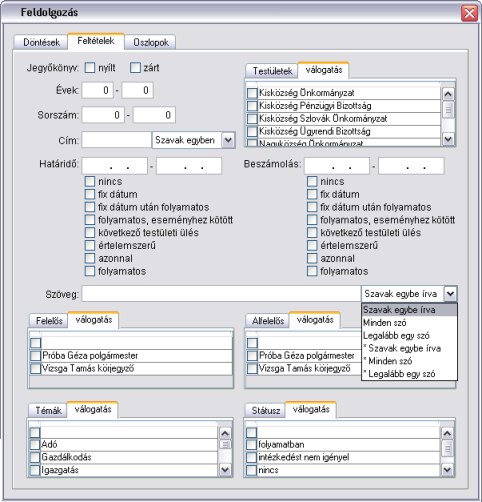
Task: Choose * Legalább egy szó option
Action: (409, 374)
